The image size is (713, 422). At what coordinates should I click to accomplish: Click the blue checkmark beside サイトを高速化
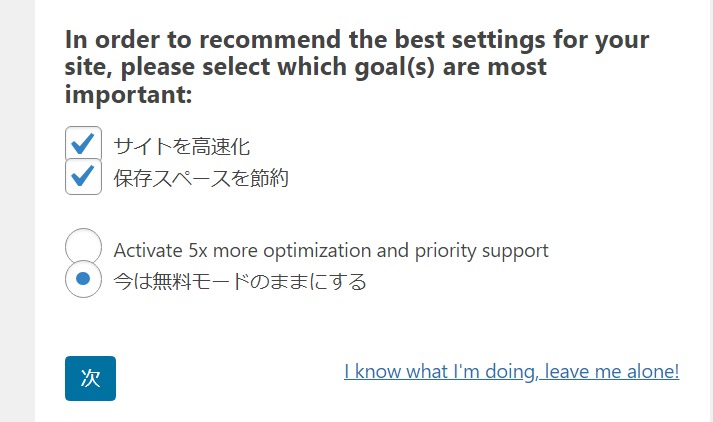(x=84, y=143)
